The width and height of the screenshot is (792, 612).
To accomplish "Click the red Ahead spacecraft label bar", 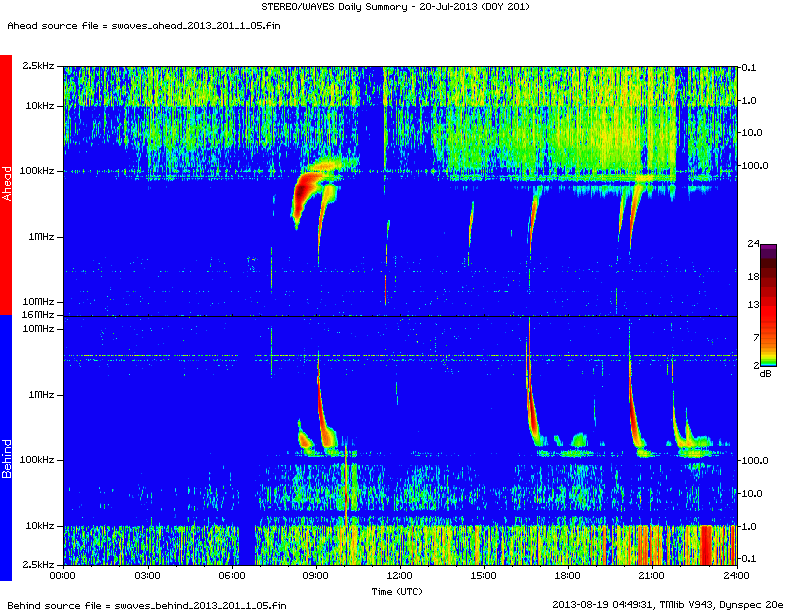I will [x=6, y=185].
